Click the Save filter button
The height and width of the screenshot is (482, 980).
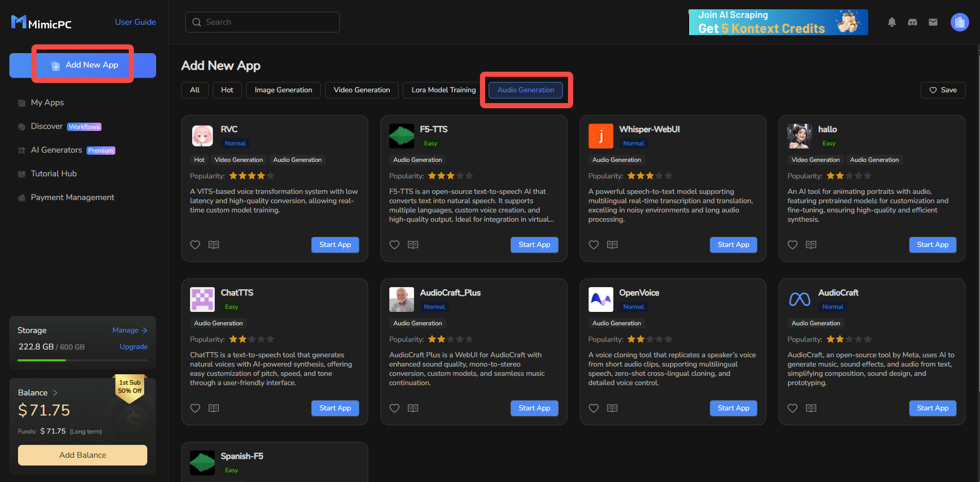943,90
